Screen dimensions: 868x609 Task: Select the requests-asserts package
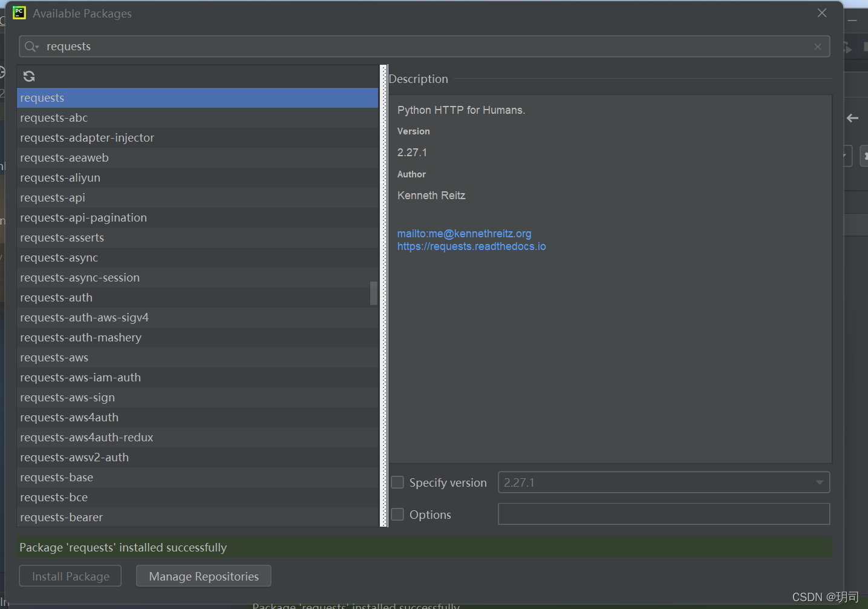point(197,238)
